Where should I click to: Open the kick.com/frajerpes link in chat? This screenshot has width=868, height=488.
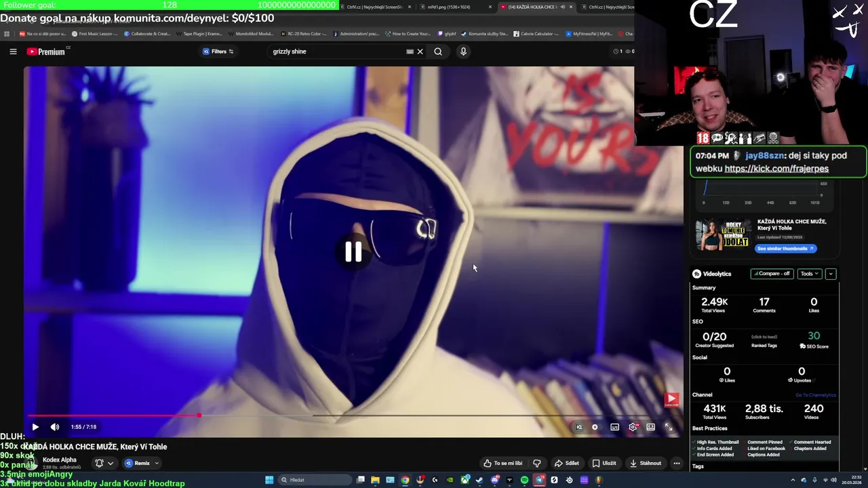point(776,169)
